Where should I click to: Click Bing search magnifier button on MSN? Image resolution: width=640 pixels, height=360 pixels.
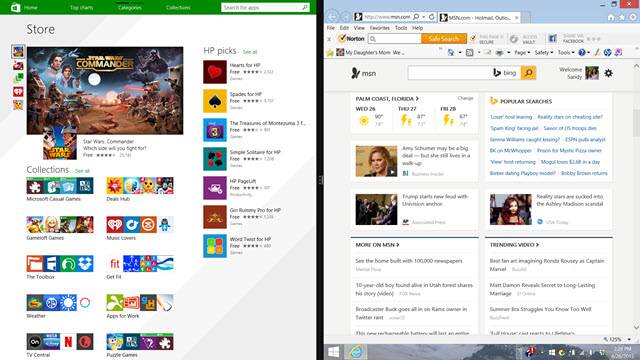(x=528, y=73)
